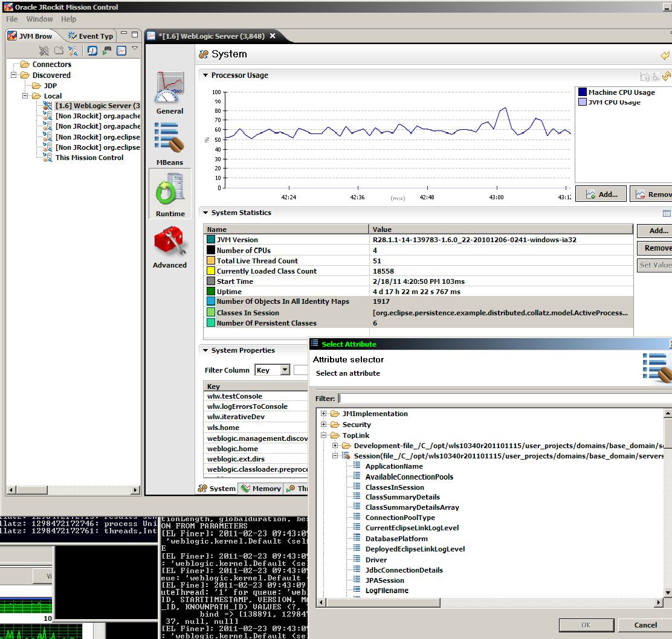672x639 pixels.
Task: Click the yellow refresh arrows icon above the chart
Action: pos(667,76)
